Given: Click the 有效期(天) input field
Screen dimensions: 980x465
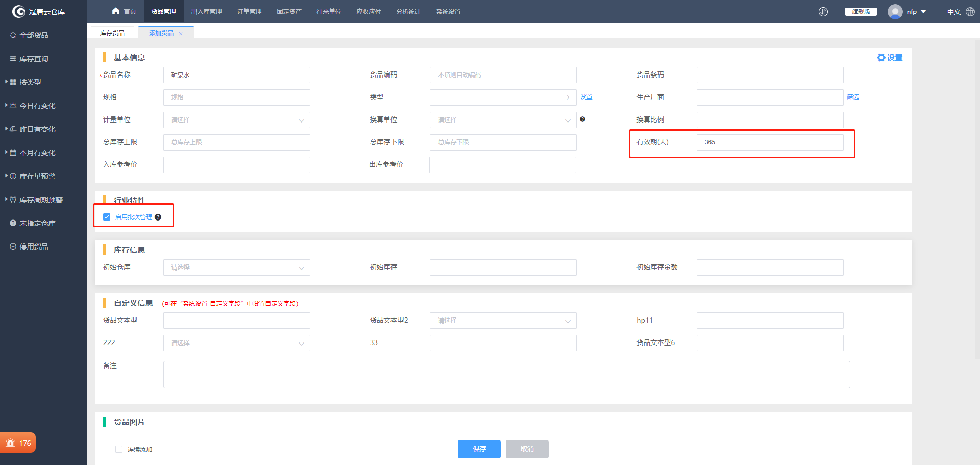Looking at the screenshot, I should [770, 142].
